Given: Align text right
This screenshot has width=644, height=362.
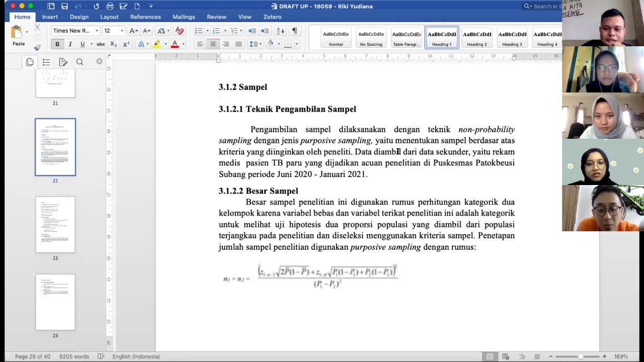Looking at the screenshot, I should click(226, 44).
